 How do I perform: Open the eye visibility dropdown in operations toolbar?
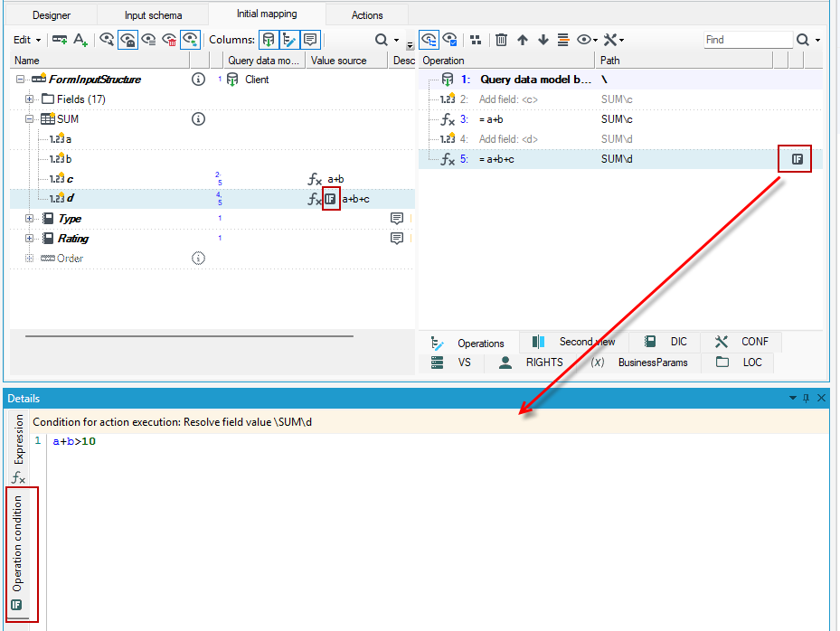tap(587, 40)
